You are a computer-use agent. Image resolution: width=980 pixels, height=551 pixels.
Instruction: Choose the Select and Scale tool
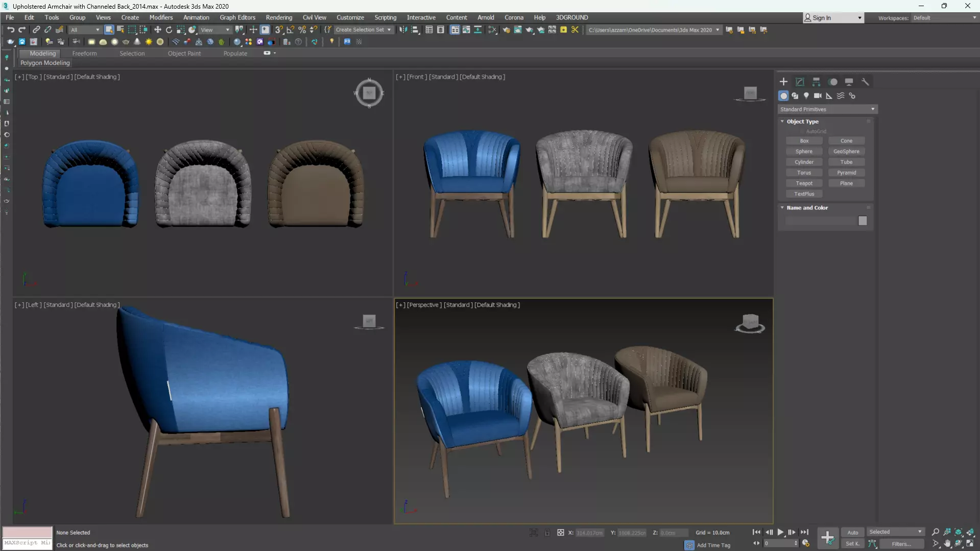(x=181, y=30)
